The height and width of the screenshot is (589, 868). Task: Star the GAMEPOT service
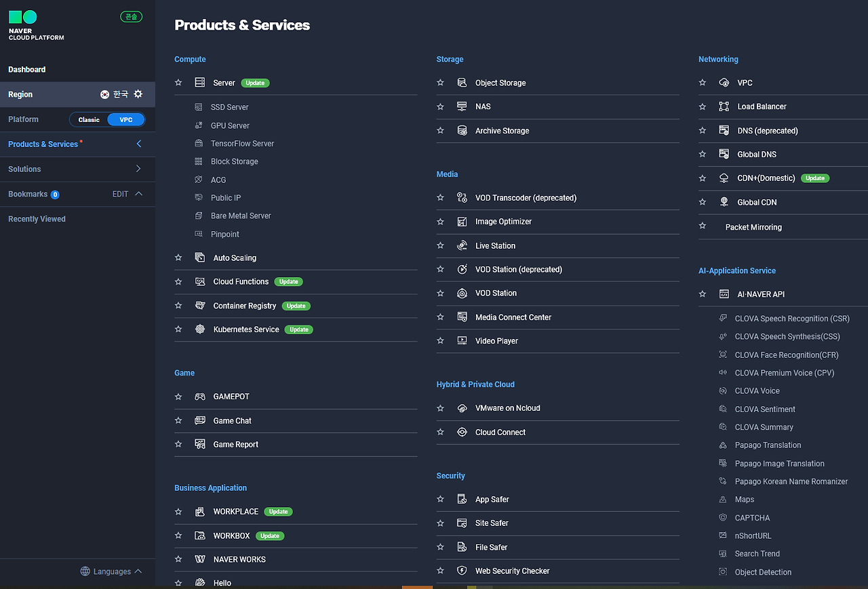[178, 397]
